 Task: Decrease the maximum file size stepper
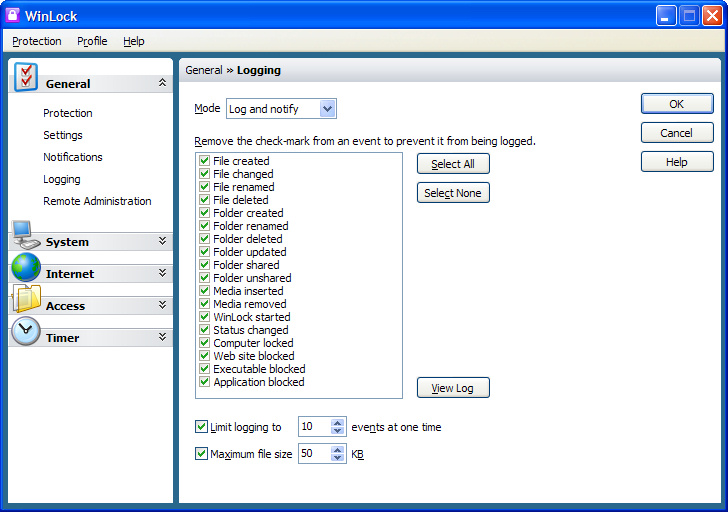[x=338, y=458]
